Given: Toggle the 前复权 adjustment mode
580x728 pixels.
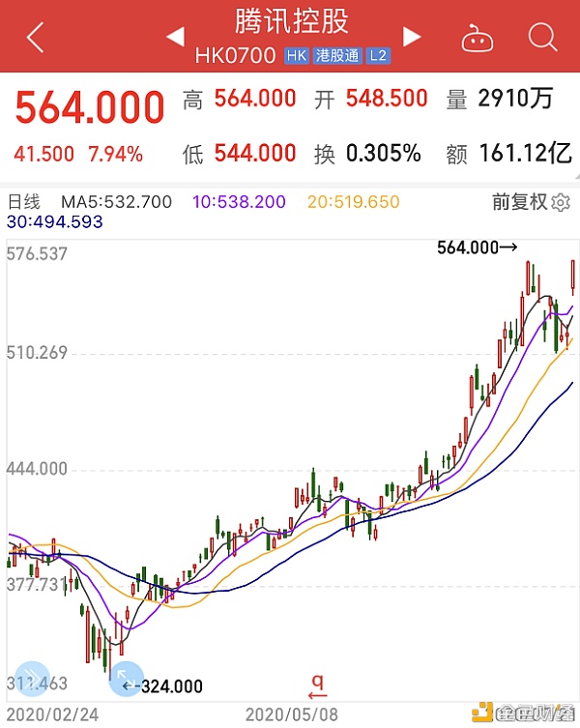Looking at the screenshot, I should click(x=520, y=202).
